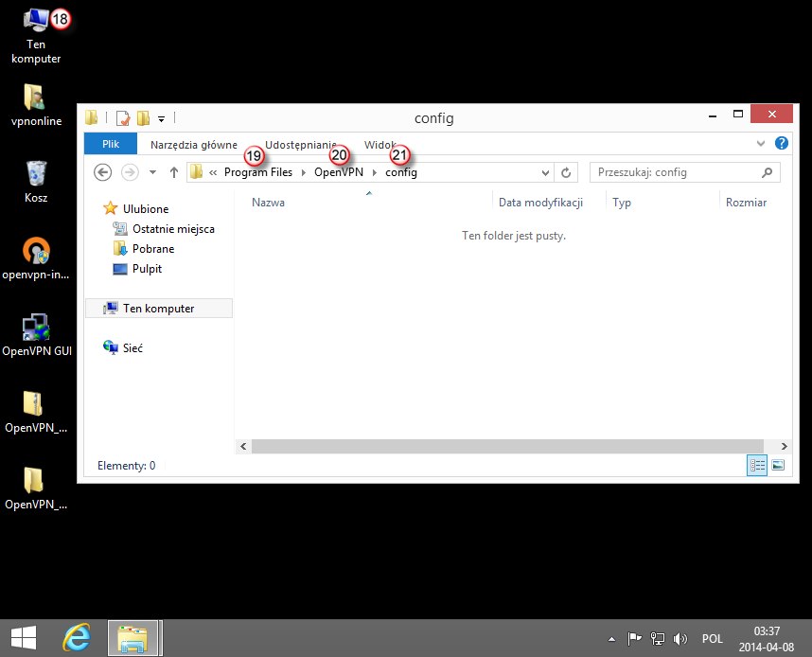The image size is (812, 657).
Task: Refresh the config folder
Action: pos(566,172)
